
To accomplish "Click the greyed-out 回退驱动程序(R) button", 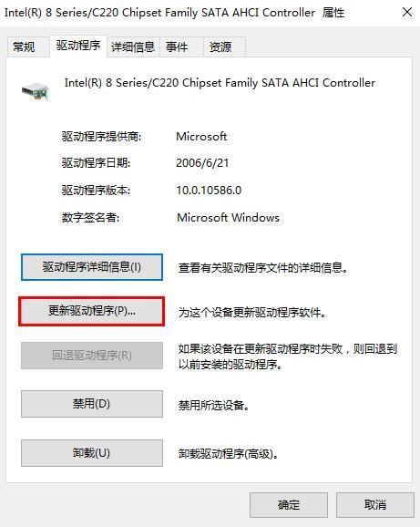I will pos(92,356).
